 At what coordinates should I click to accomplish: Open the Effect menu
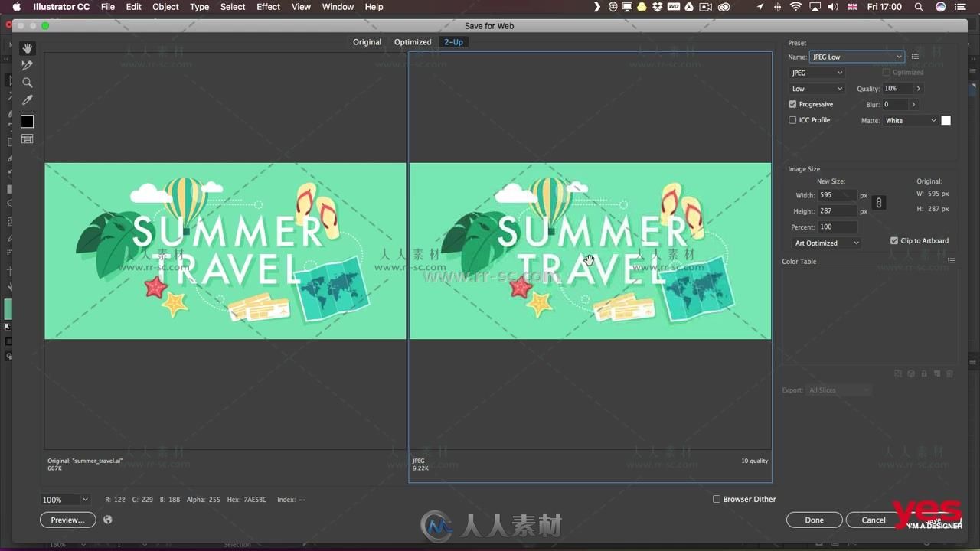coord(268,7)
